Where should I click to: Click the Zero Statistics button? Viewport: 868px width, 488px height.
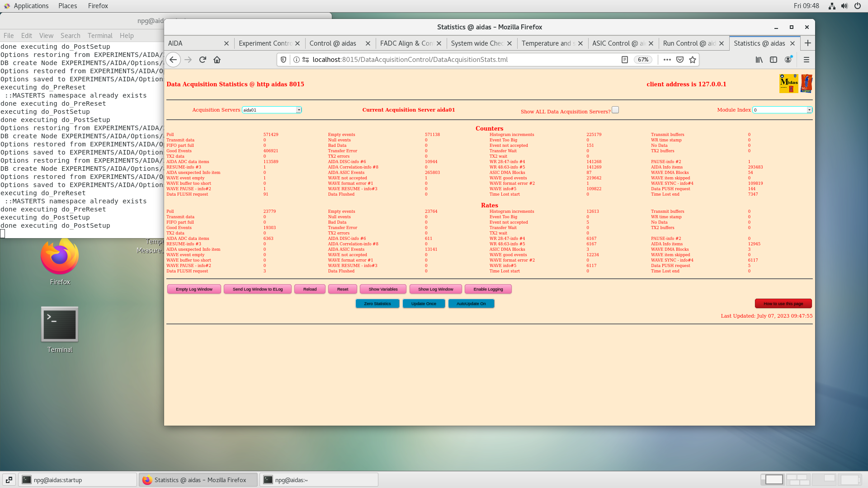(x=377, y=304)
